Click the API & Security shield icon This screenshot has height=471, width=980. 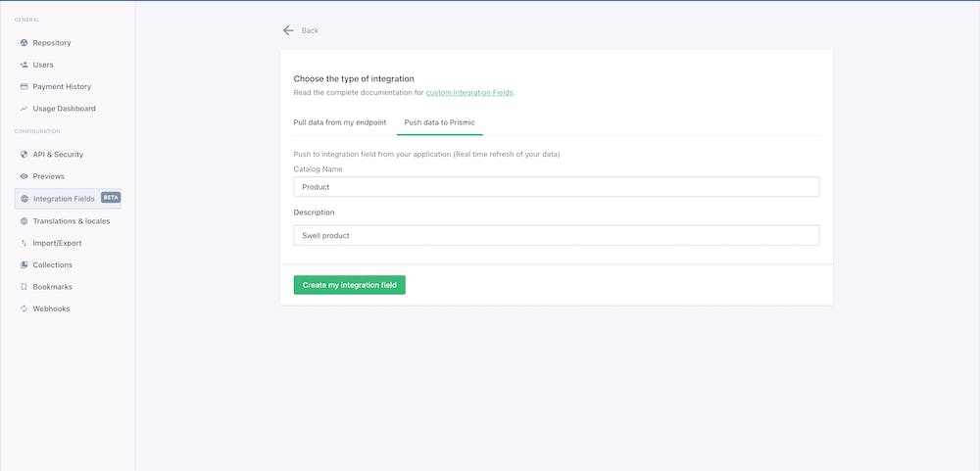(x=24, y=155)
